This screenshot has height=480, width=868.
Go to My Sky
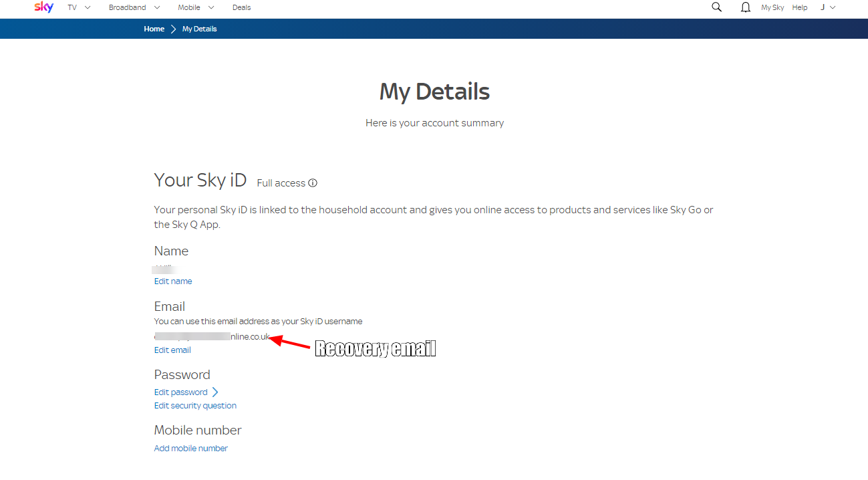pyautogui.click(x=772, y=7)
